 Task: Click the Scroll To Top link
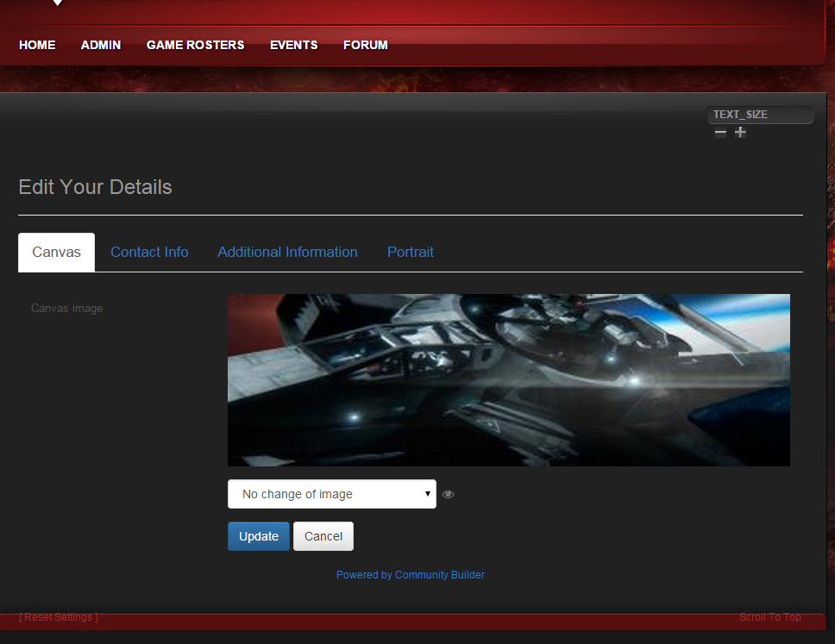pyautogui.click(x=770, y=617)
